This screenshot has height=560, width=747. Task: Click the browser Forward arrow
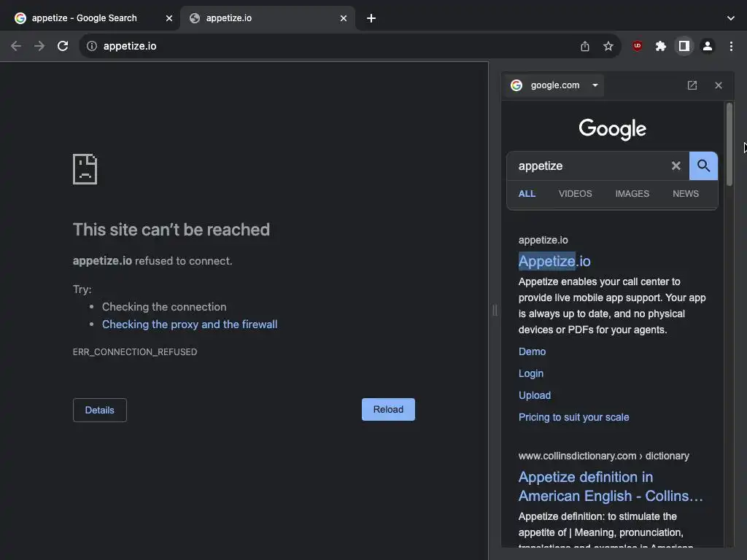point(39,46)
